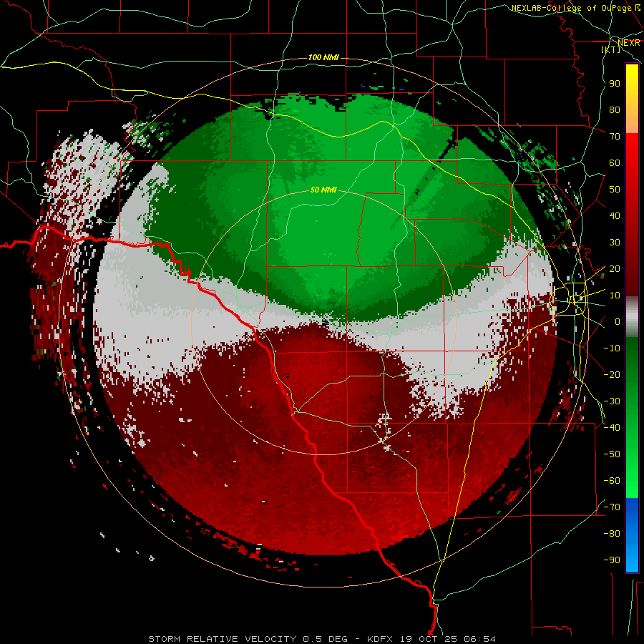Click the positive 90 scale value
This screenshot has height=644, width=644.
tap(615, 84)
